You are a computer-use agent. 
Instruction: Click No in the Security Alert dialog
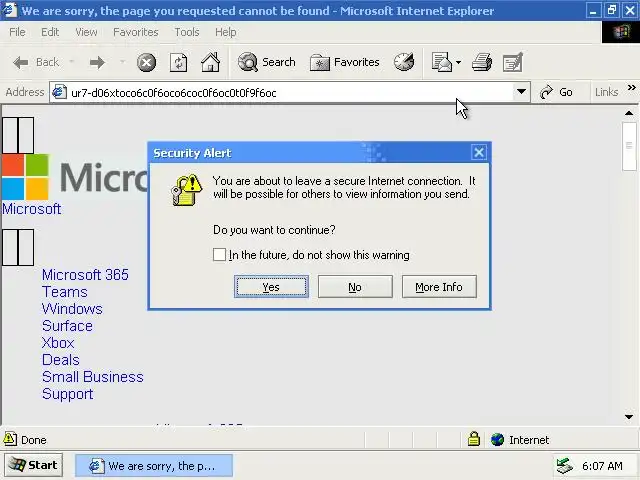tap(355, 287)
